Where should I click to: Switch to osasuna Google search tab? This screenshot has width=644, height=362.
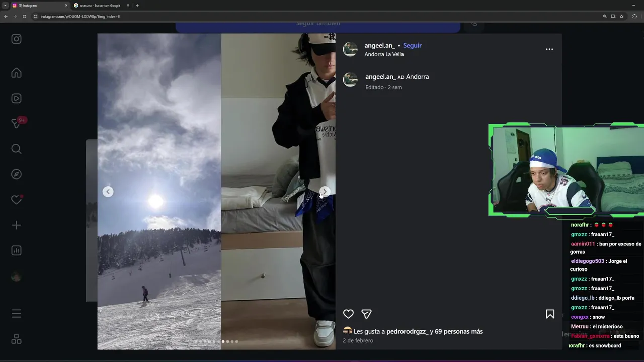point(101,5)
